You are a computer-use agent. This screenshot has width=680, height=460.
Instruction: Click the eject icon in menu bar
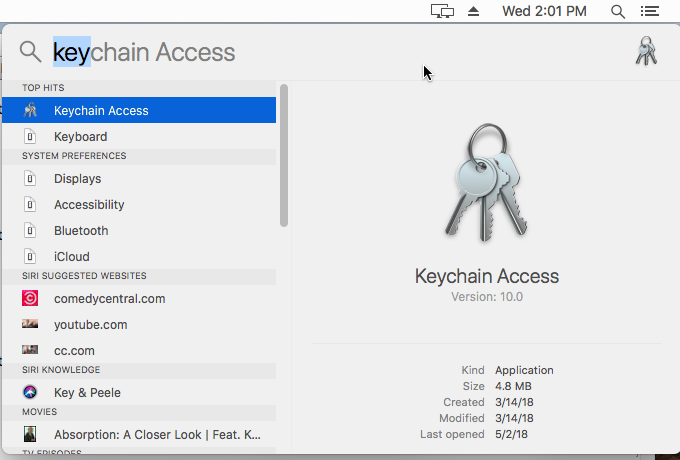point(474,12)
